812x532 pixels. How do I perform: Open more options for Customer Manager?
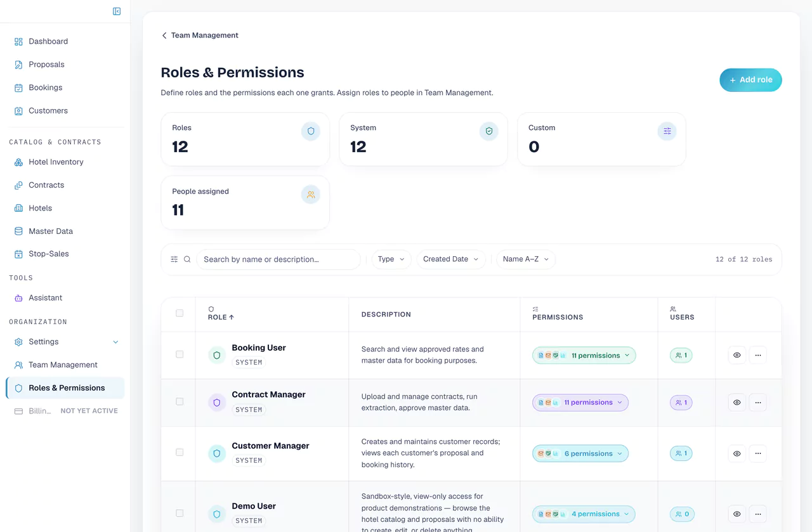[758, 453]
